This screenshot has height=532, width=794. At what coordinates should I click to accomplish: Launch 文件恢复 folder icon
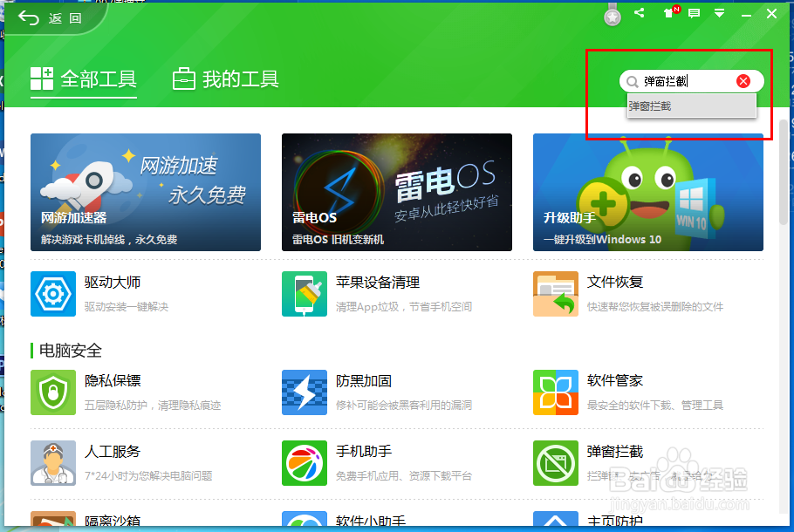pos(556,294)
